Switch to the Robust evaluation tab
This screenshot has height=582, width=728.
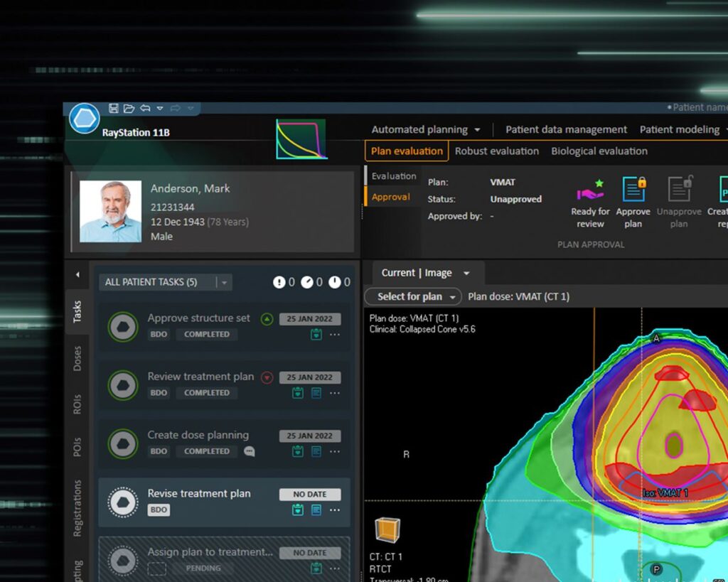click(497, 151)
